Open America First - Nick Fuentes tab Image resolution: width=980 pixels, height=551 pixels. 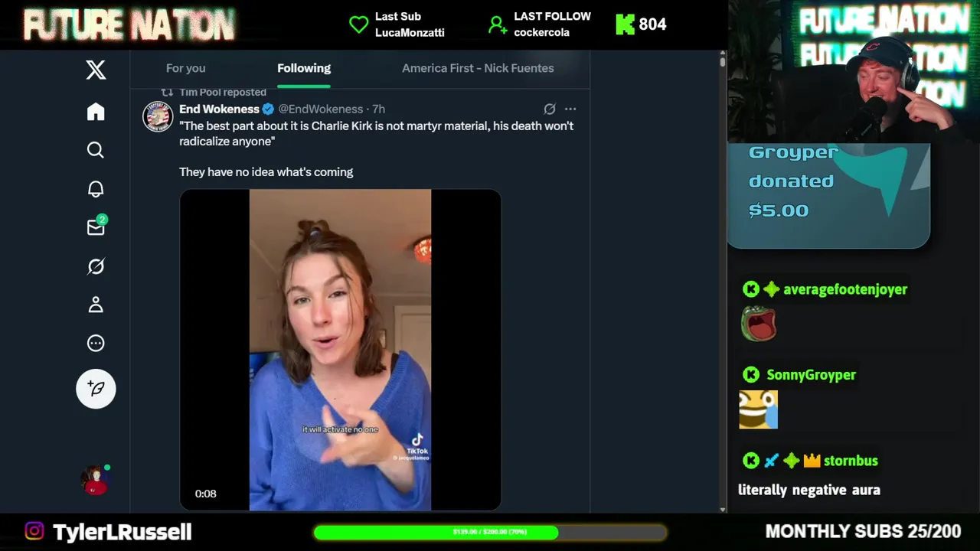pos(478,68)
